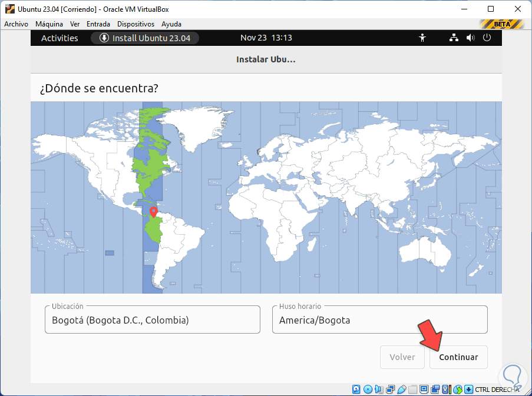This screenshot has width=532, height=396.
Task: Click the BETA badge in the menu bar
Action: 502,24
